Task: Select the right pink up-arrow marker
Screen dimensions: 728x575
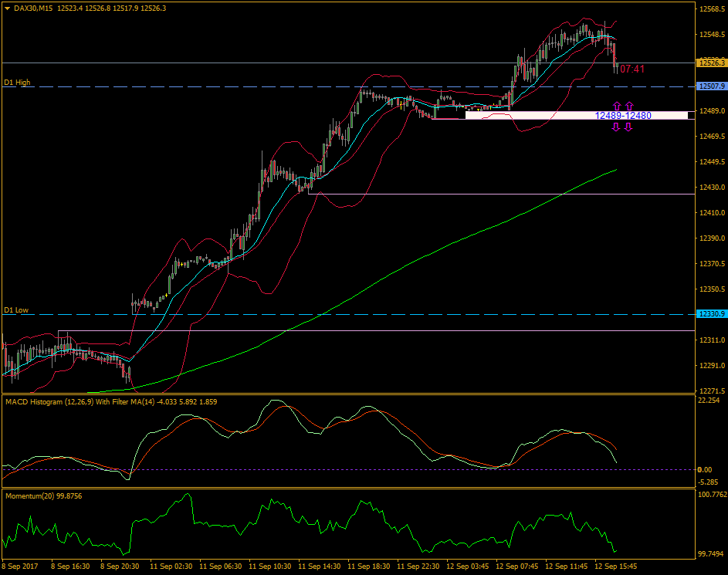Action: (x=631, y=105)
